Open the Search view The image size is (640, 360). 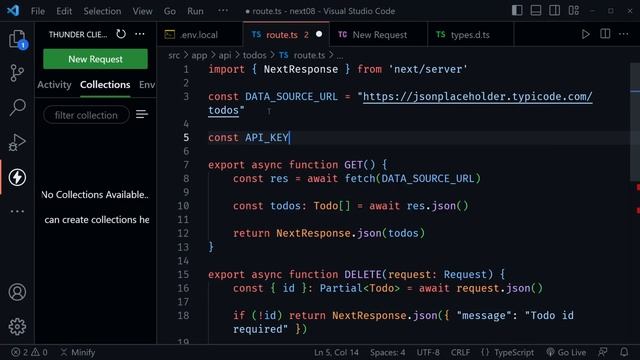(17, 107)
